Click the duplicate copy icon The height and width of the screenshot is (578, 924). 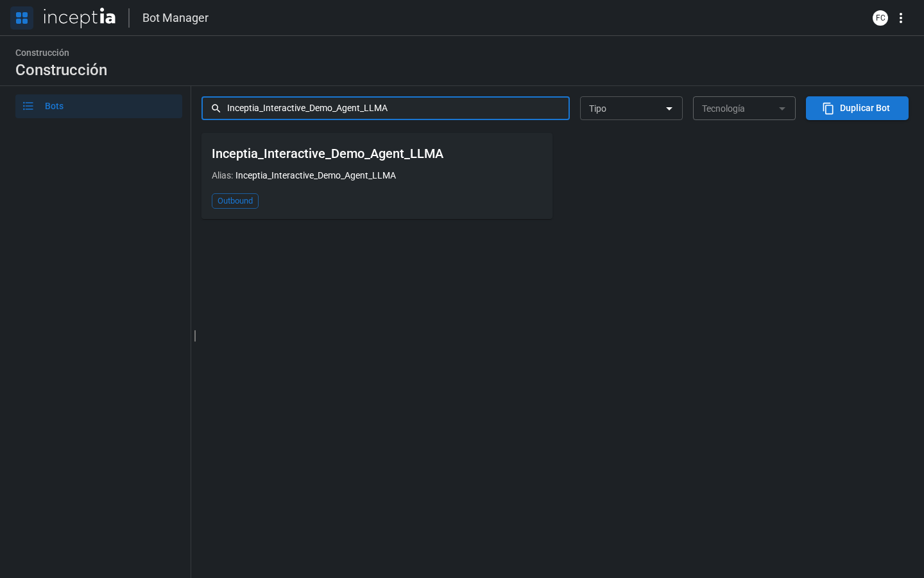(x=828, y=109)
